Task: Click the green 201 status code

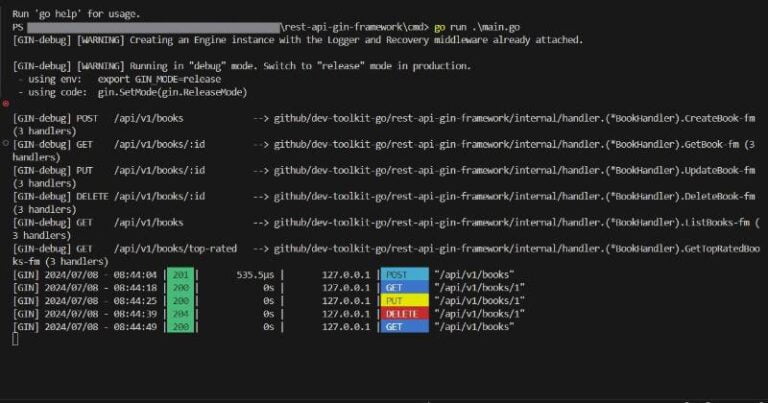Action: coord(181,275)
